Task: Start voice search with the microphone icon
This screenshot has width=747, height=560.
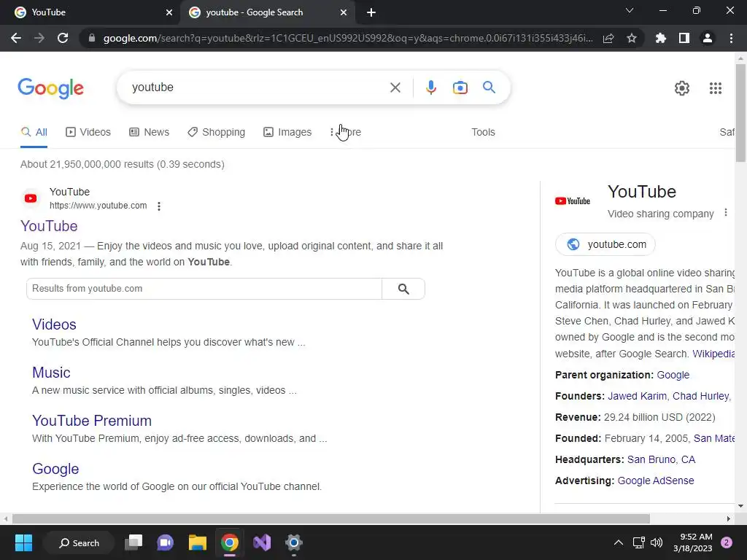Action: 430,87
